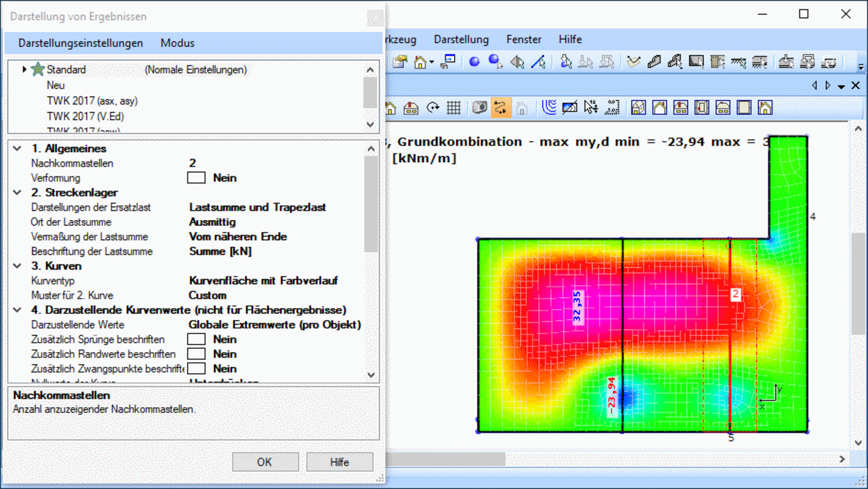Select the blue sphere icon in top toolbar
868x489 pixels.
click(x=474, y=62)
